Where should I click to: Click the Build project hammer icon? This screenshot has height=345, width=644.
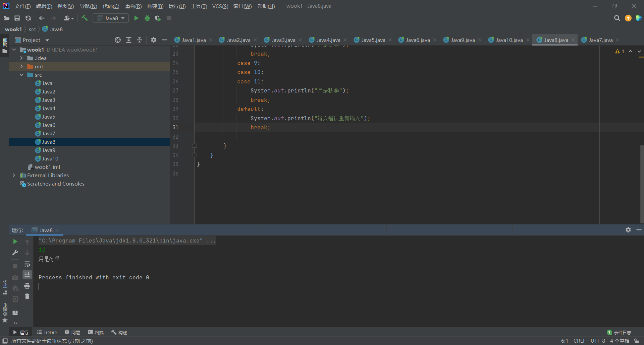tap(85, 18)
